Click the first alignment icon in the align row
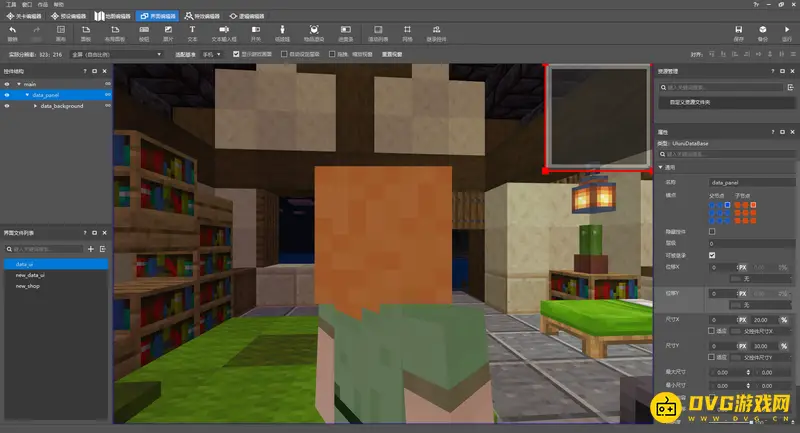The width and height of the screenshot is (800, 433). tap(712, 54)
